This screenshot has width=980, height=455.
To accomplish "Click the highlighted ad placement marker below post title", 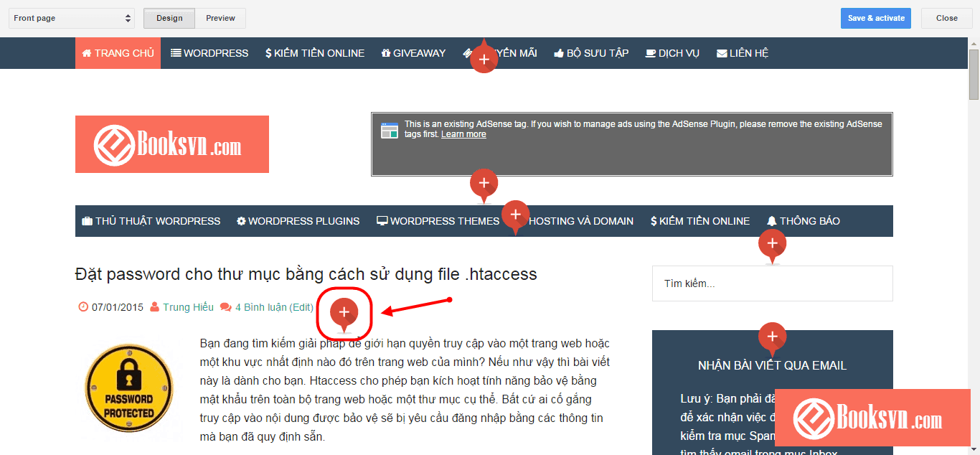I will [344, 312].
